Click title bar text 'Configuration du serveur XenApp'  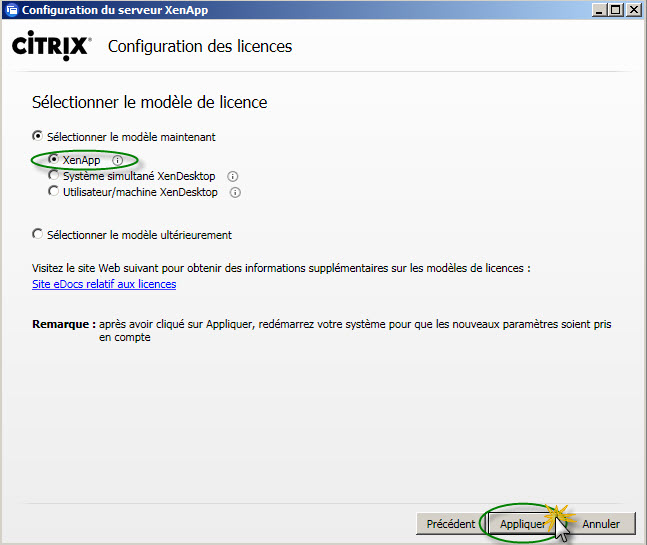click(x=115, y=10)
